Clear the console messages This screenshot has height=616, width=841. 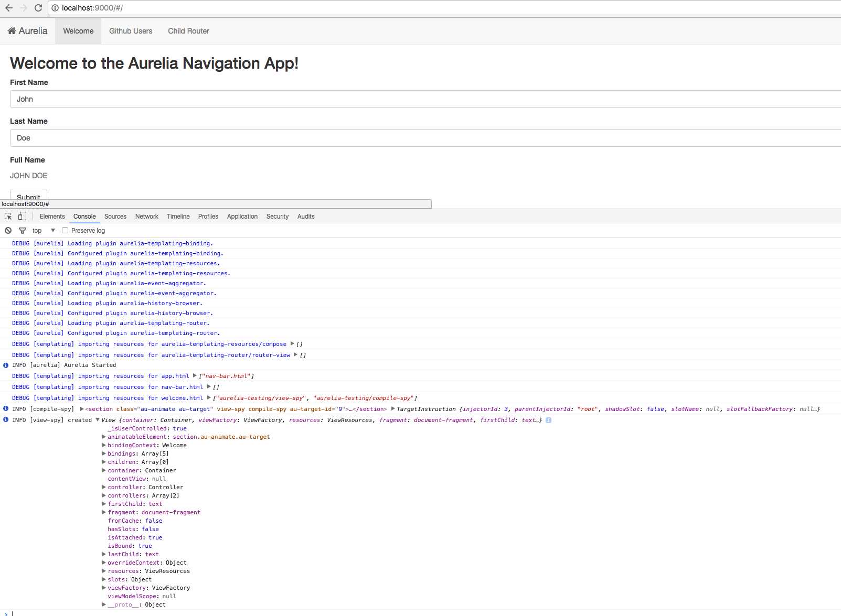8,231
